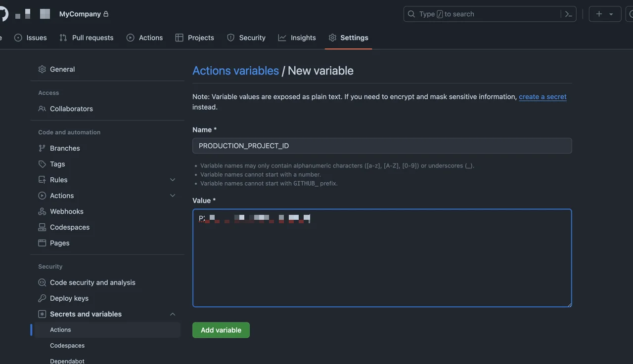Click the Code security magnifier icon
This screenshot has height=364, width=633.
pyautogui.click(x=43, y=283)
